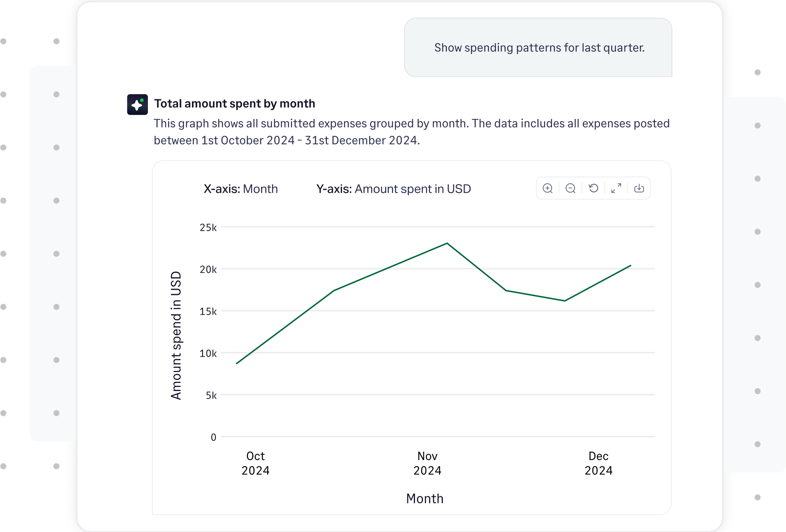
Task: Click the Nov 2024 axis label
Action: click(427, 463)
